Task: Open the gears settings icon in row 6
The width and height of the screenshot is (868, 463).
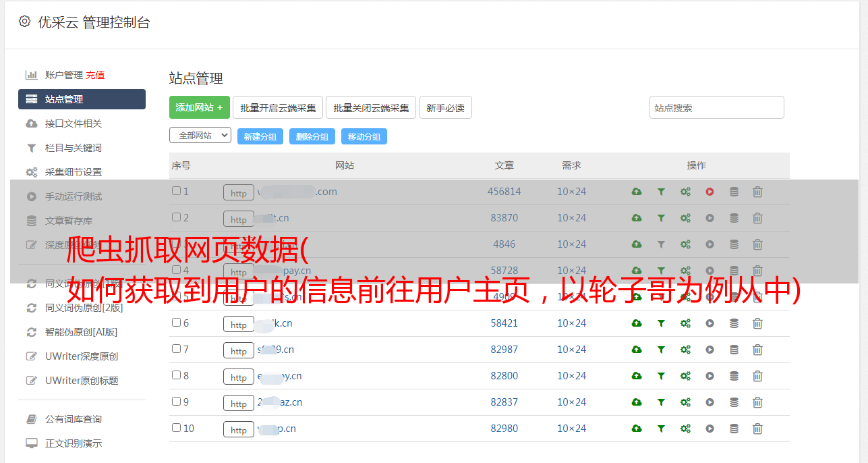Action: click(685, 323)
